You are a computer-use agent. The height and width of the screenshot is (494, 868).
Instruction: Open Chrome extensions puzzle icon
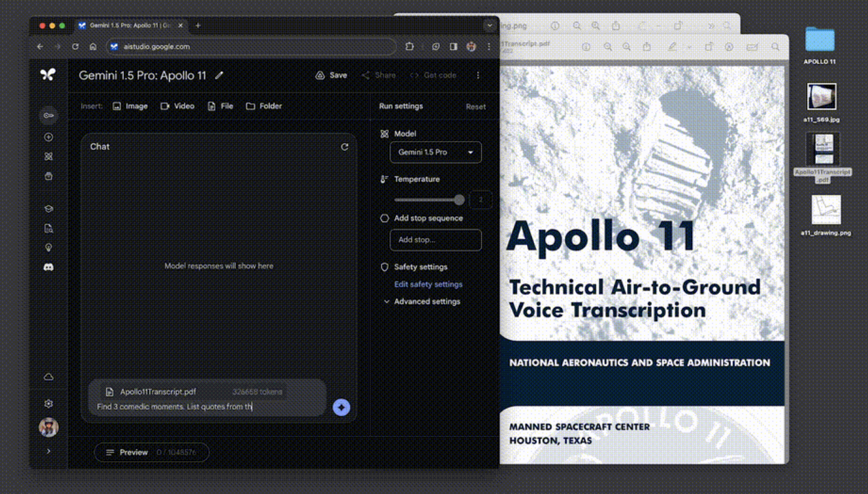click(409, 47)
